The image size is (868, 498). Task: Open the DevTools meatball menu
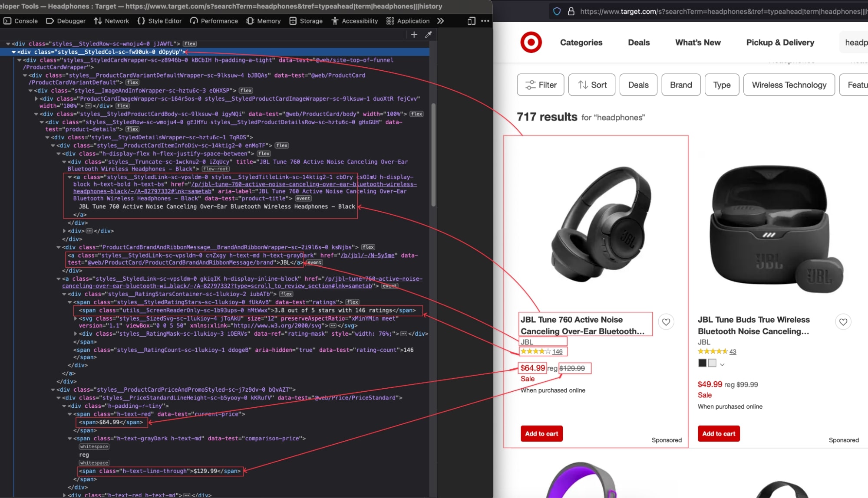pos(485,21)
